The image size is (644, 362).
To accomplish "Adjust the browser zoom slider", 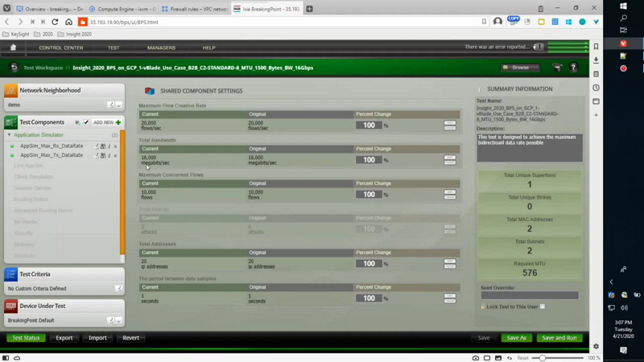I will (542, 358).
